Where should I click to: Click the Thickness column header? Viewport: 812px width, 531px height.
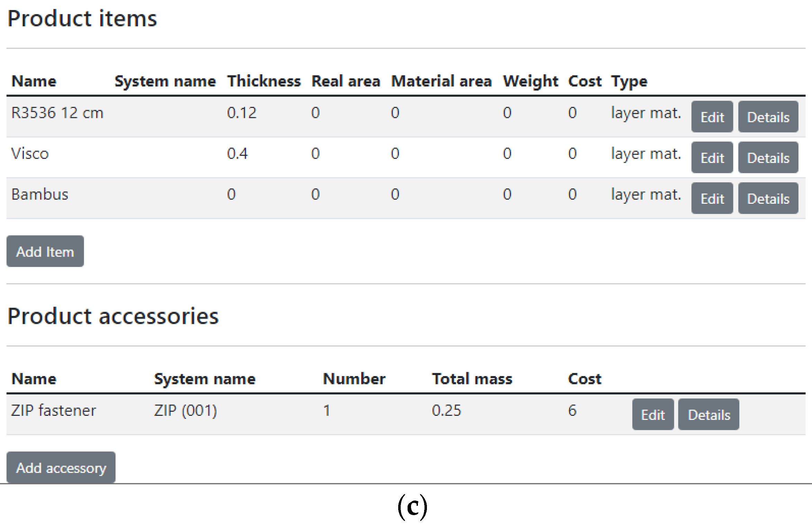(264, 81)
